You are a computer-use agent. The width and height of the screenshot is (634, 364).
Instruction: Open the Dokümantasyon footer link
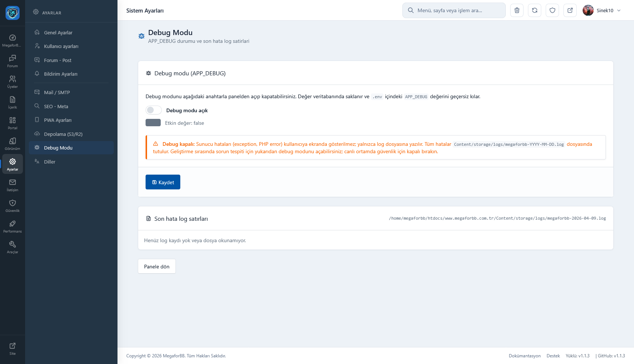pos(524,356)
